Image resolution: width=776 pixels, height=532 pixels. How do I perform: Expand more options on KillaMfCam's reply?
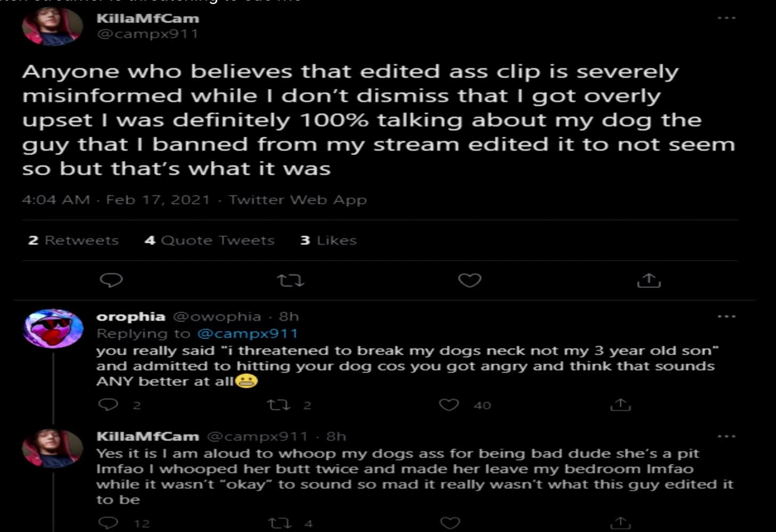[726, 436]
